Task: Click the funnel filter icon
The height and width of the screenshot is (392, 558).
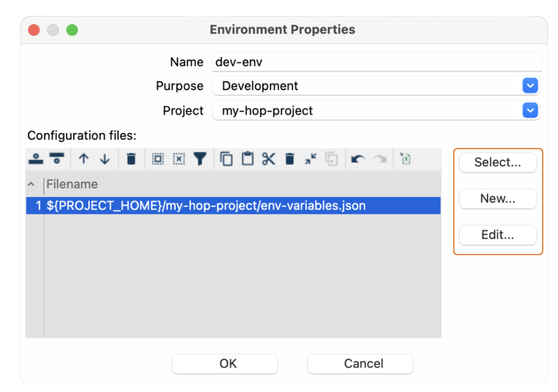Action: click(x=200, y=159)
